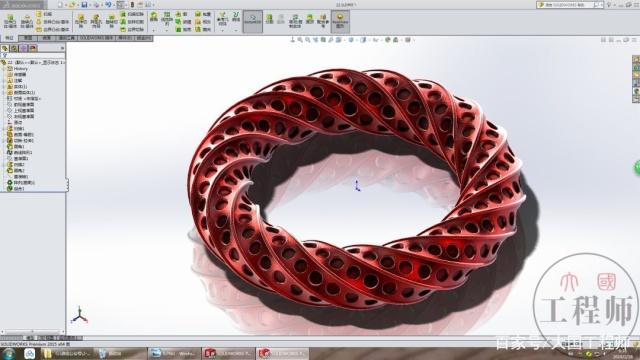
Task: Click the Undo arrow icon
Action: click(108, 4)
